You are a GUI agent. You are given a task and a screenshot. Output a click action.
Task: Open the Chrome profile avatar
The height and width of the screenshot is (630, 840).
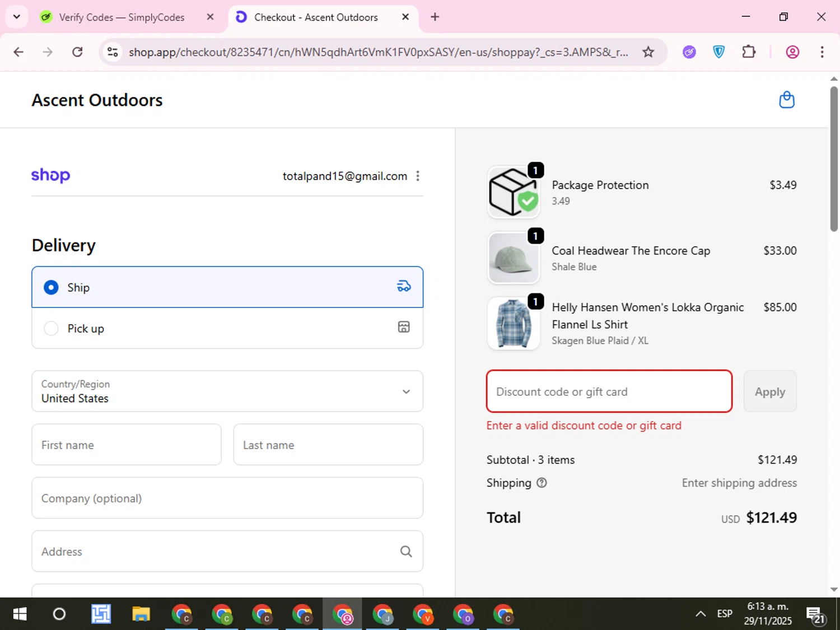792,52
